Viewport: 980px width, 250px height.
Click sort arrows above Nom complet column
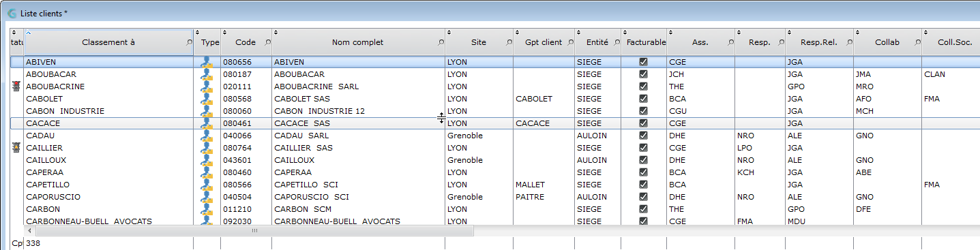coord(275,32)
